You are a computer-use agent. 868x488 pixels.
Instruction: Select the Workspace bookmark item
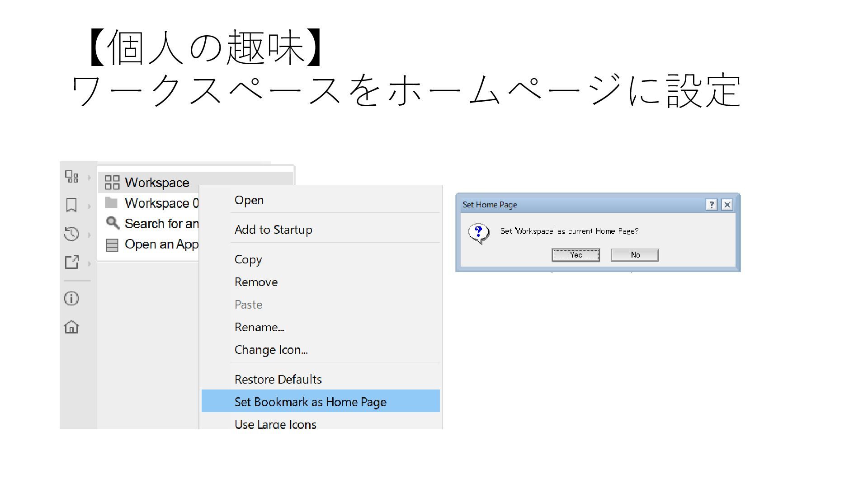pyautogui.click(x=156, y=183)
